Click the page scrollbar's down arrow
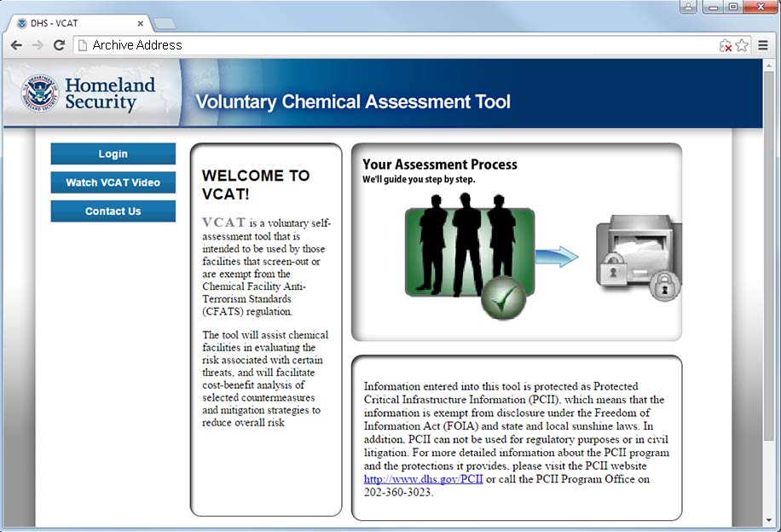This screenshot has height=532, width=781. coord(770,521)
